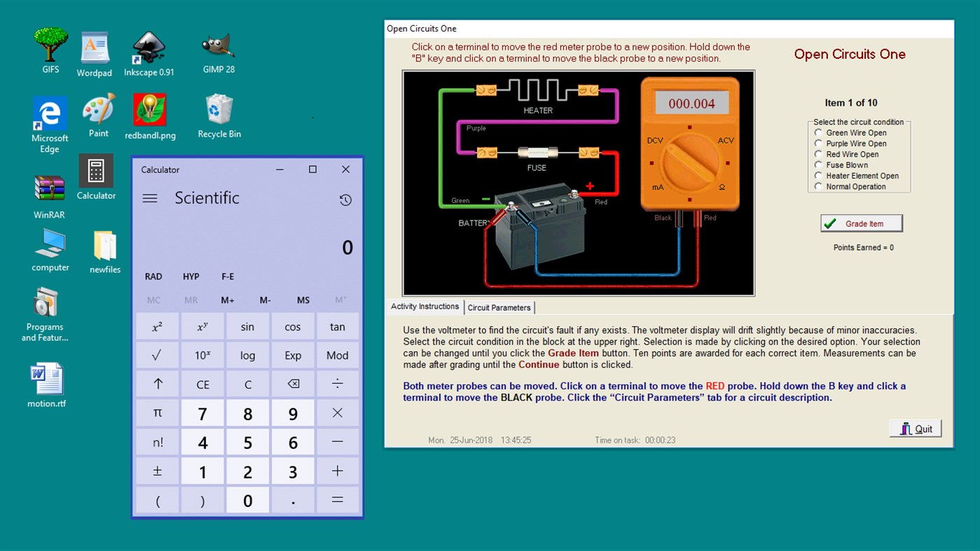Select the Fuse Blown circuit condition
The height and width of the screenshot is (551, 980).
(x=818, y=165)
